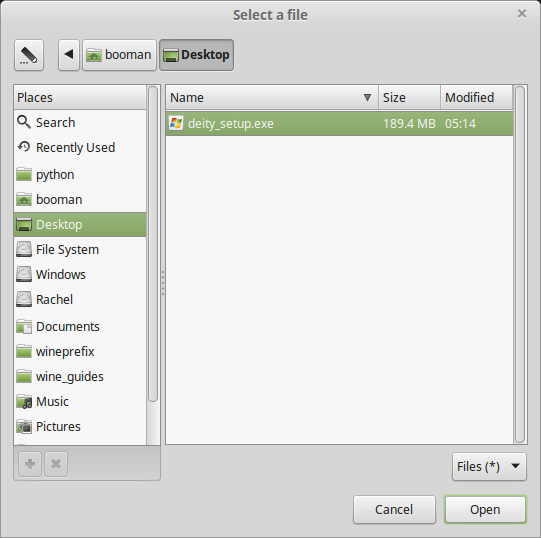The height and width of the screenshot is (538, 541).
Task: Open the Music folder
Action: point(80,401)
